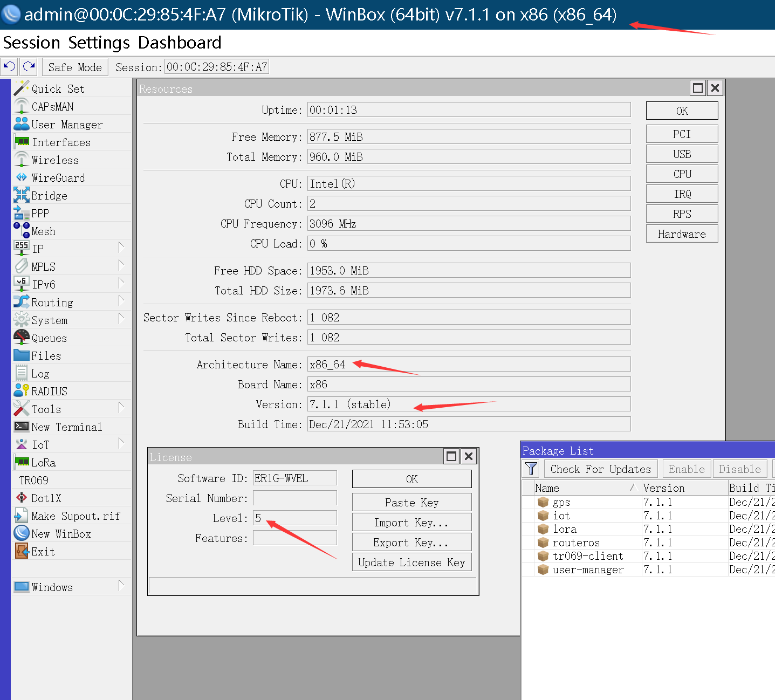Screen dimensions: 775x700
Task: Open Hardware button in Resources
Action: 682,234
